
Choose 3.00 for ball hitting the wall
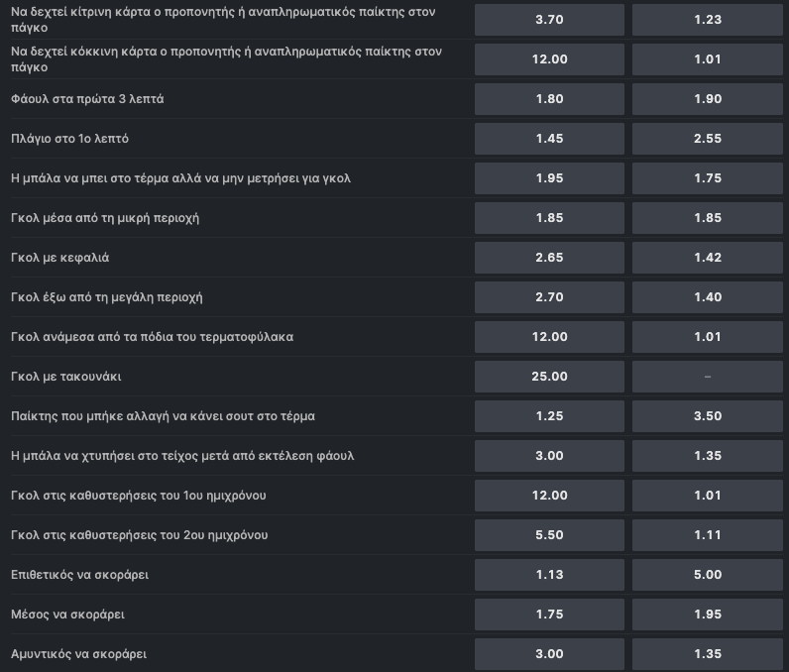[x=549, y=456]
